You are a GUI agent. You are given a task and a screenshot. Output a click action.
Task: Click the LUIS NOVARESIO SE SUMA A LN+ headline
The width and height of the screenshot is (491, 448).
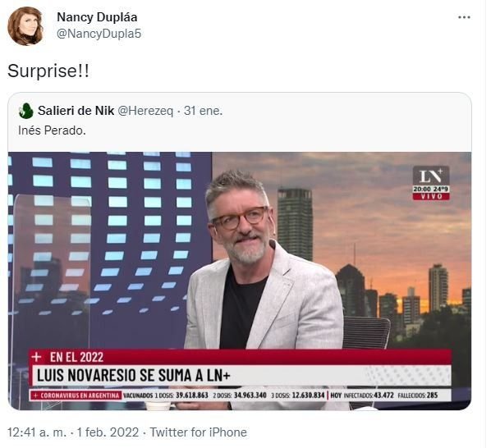134,376
